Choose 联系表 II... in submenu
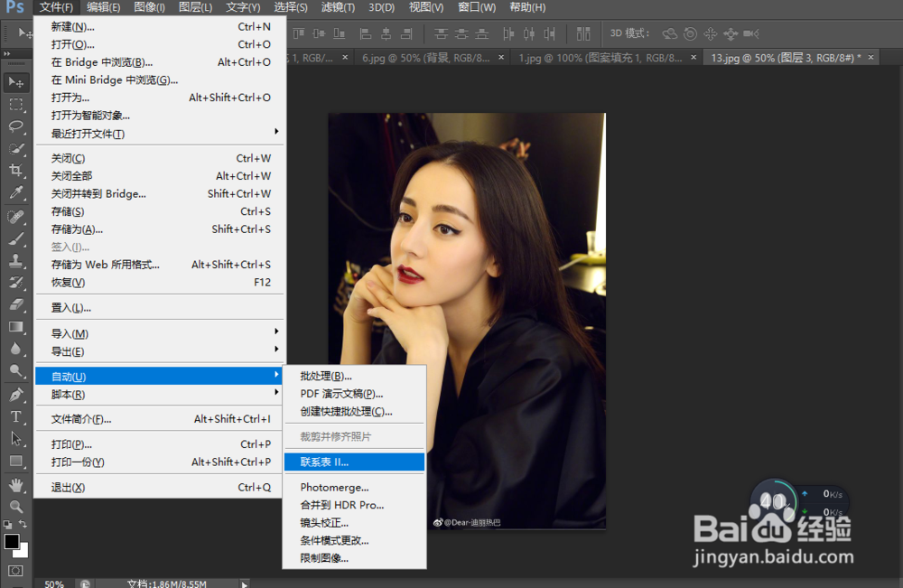Viewport: 903px width, 588px height. [354, 462]
